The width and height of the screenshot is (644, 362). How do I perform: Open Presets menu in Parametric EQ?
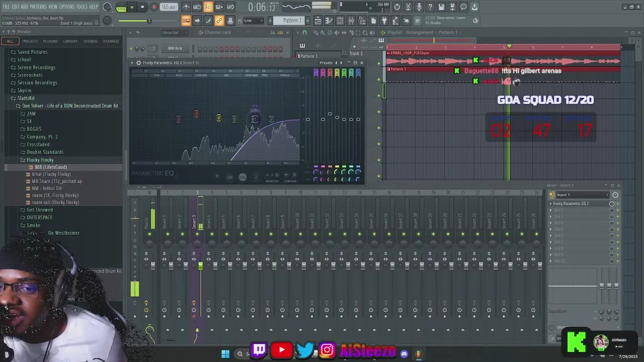326,63
